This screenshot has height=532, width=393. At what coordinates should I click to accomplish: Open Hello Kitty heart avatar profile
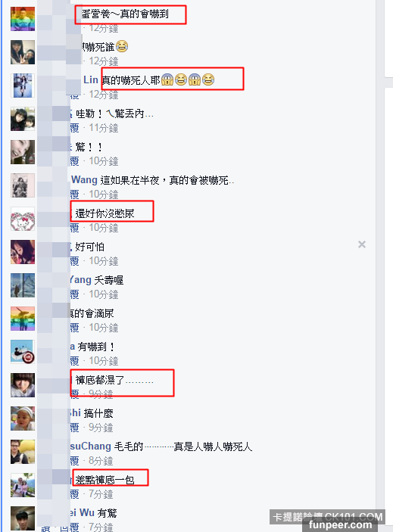pyautogui.click(x=23, y=219)
